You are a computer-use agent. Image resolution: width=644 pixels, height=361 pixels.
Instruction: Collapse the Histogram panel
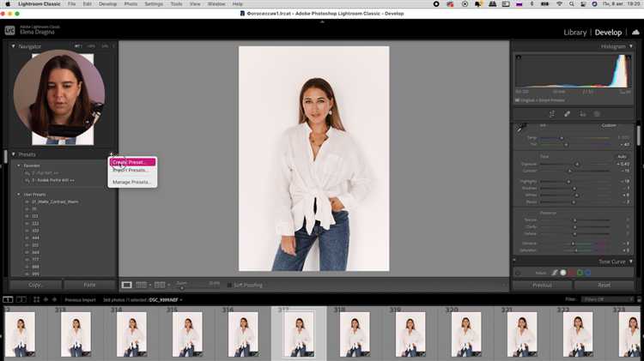coord(632,46)
